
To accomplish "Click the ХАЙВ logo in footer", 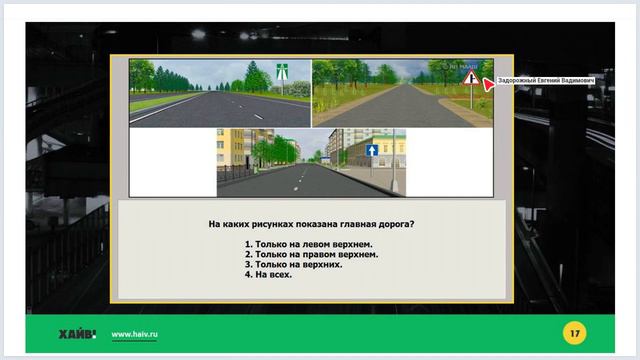I will (78, 335).
